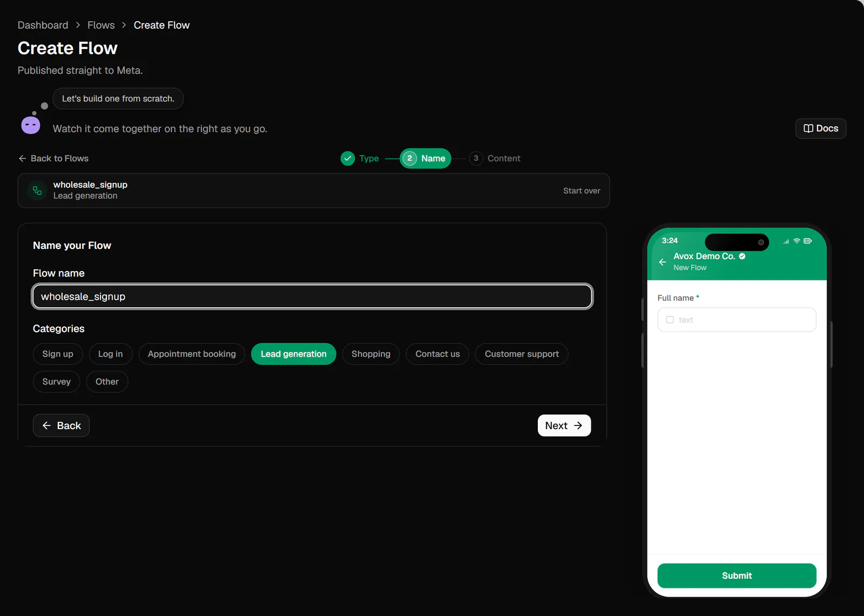Click the Full name text field in the preview
The image size is (864, 616).
(x=737, y=320)
